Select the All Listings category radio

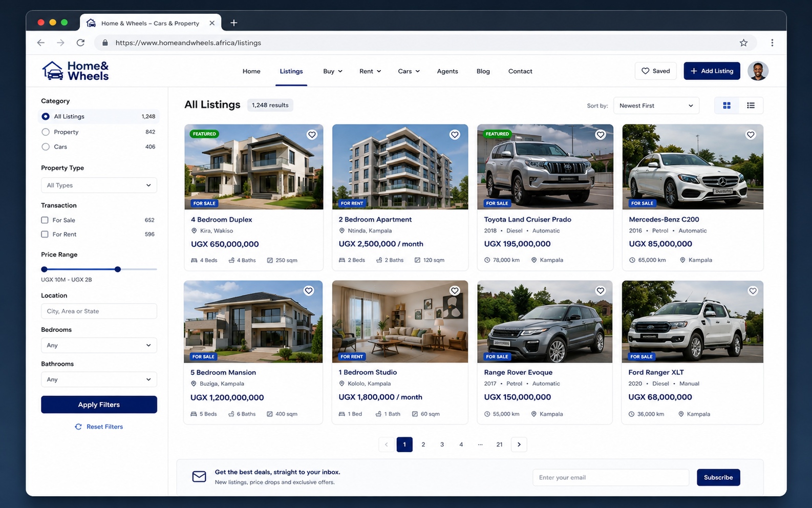[46, 116]
